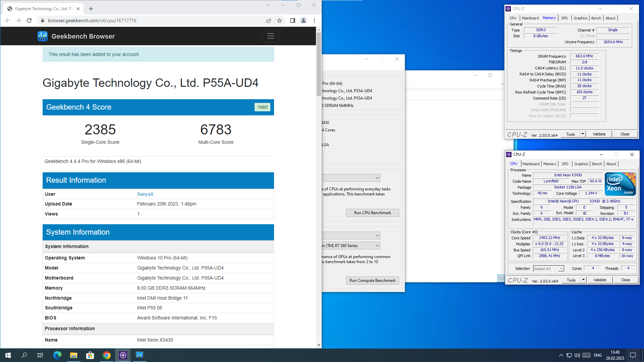This screenshot has height=362, width=644.
Task: Toggle the Chrome side panel
Action: pyautogui.click(x=292, y=20)
